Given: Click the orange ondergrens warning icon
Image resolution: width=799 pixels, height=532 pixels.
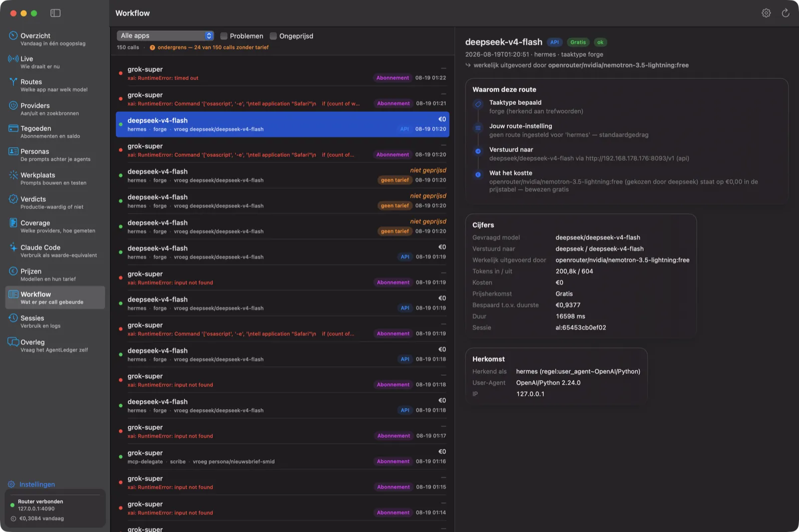Looking at the screenshot, I should pyautogui.click(x=152, y=47).
